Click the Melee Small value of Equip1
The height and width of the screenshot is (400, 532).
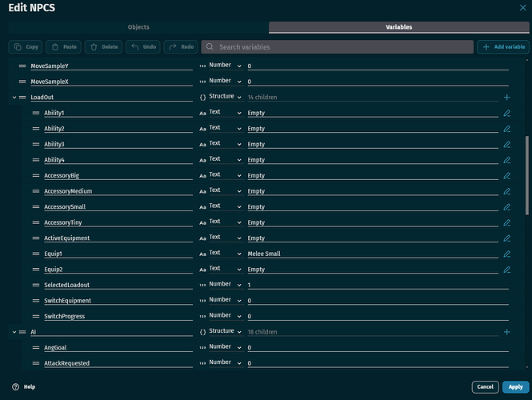tap(264, 254)
